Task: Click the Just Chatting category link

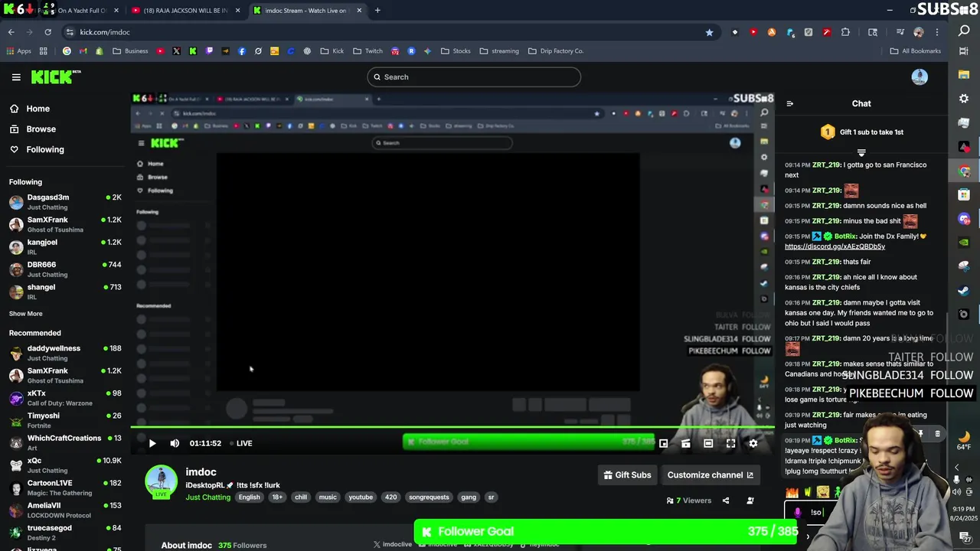Action: pos(207,497)
